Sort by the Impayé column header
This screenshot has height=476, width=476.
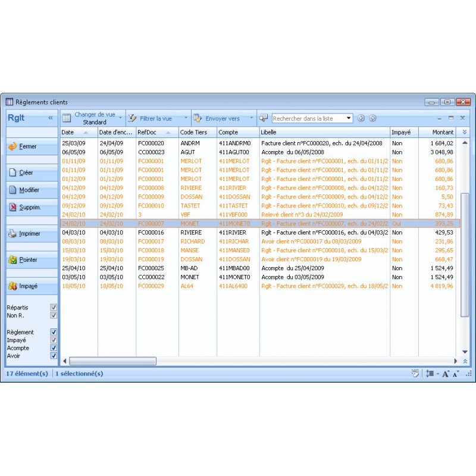coord(404,132)
